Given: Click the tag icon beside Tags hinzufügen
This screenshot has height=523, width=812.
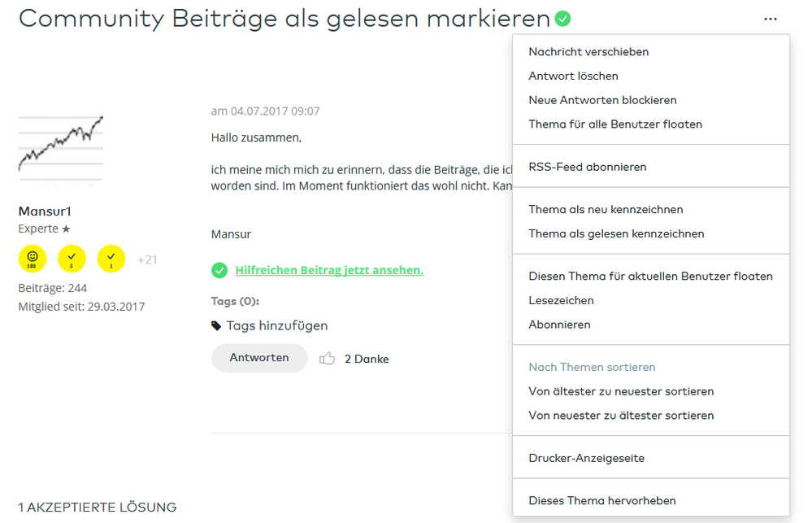Looking at the screenshot, I should click(x=216, y=325).
